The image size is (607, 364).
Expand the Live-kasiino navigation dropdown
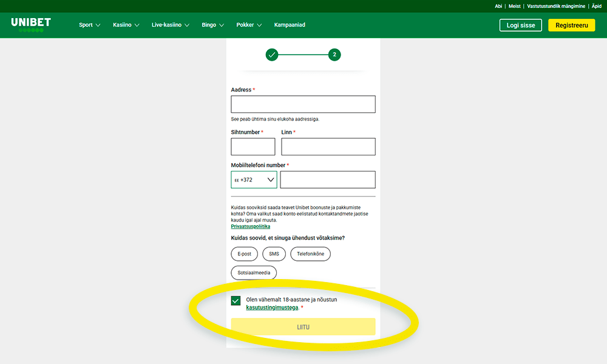coord(170,25)
